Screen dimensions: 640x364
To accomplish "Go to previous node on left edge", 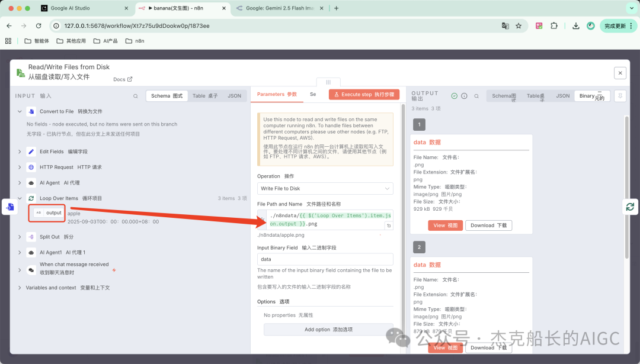I will [10, 207].
